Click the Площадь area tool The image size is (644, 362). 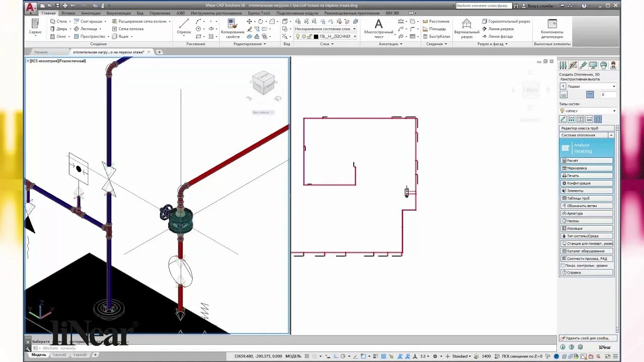(434, 29)
